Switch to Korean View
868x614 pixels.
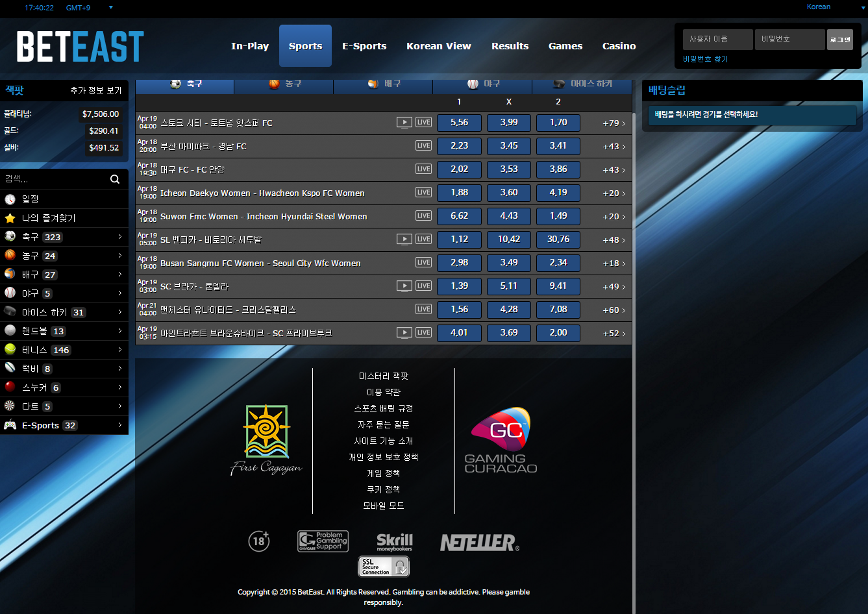coord(439,46)
